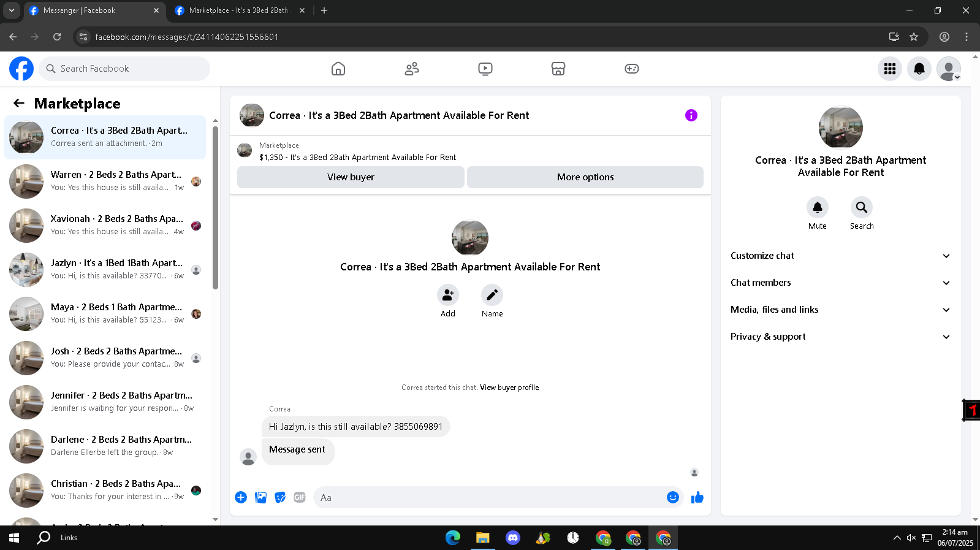The width and height of the screenshot is (980, 550).
Task: Expand the Privacy & support section
Action: tap(841, 337)
